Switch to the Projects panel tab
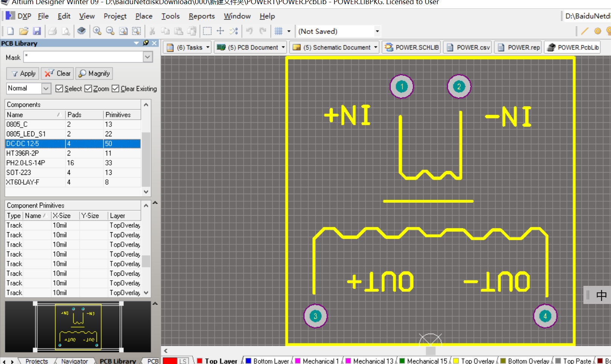Image resolution: width=611 pixels, height=364 pixels. point(37,361)
